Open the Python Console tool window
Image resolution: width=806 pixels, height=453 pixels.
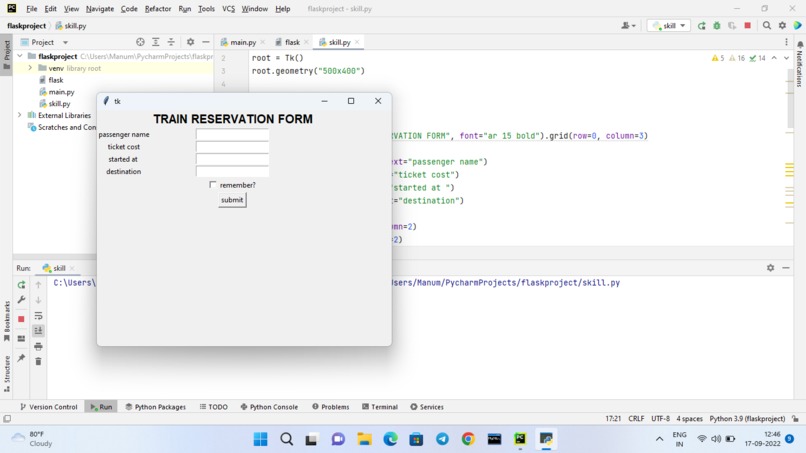(269, 407)
